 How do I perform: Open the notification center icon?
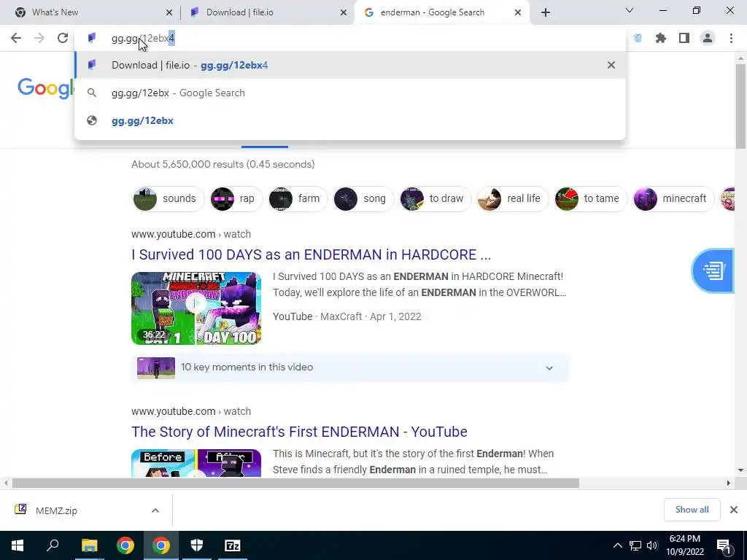[x=724, y=546]
